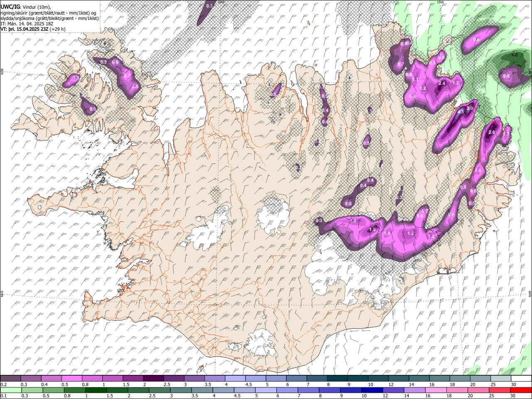Screen dimensions: 532x399
Task: Click the white swatch starting at 30, upper legend row
Action: 521,379
